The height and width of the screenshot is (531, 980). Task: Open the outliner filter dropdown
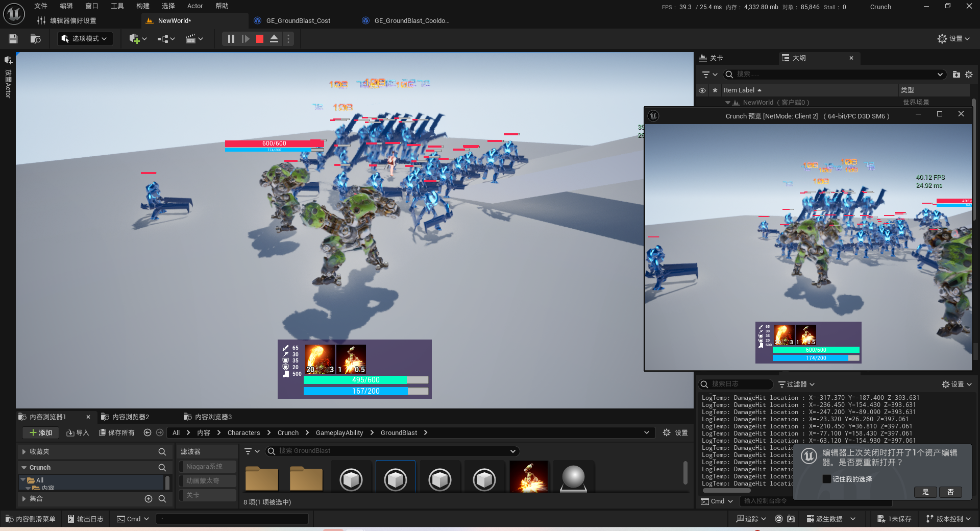(709, 75)
